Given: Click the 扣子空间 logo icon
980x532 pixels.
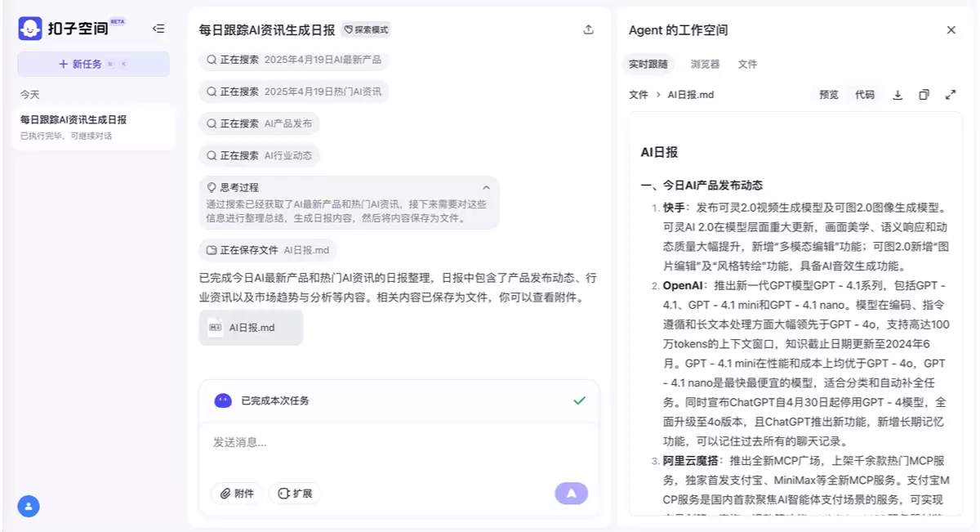Looking at the screenshot, I should coord(30,29).
